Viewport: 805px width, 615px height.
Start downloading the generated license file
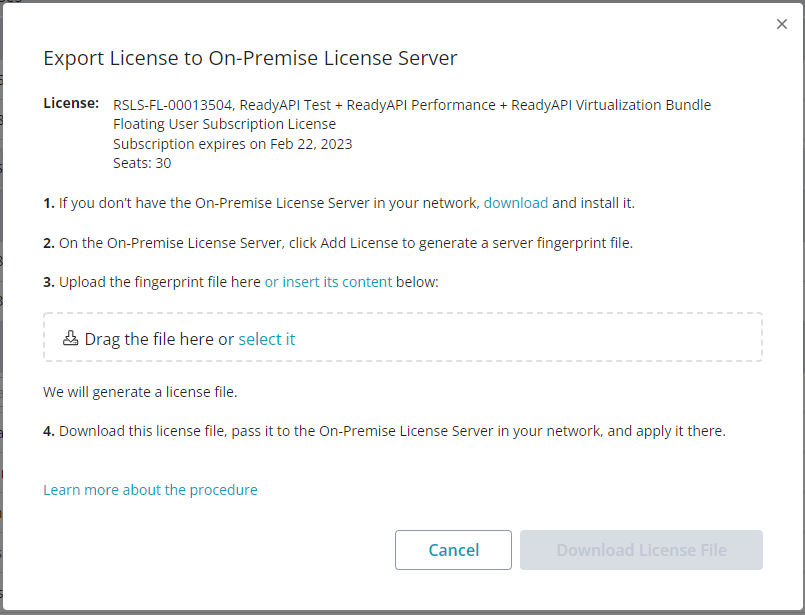(x=641, y=550)
